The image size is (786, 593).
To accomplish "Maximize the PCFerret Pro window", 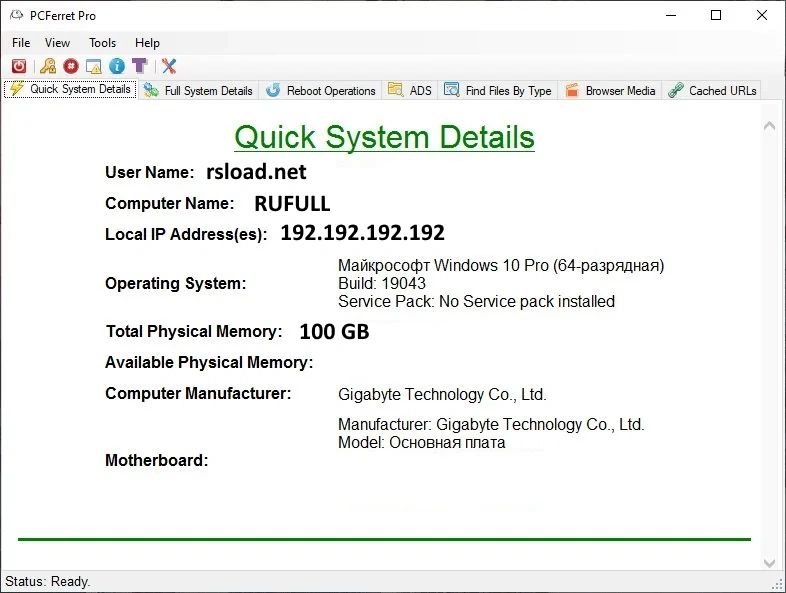I will 716,15.
